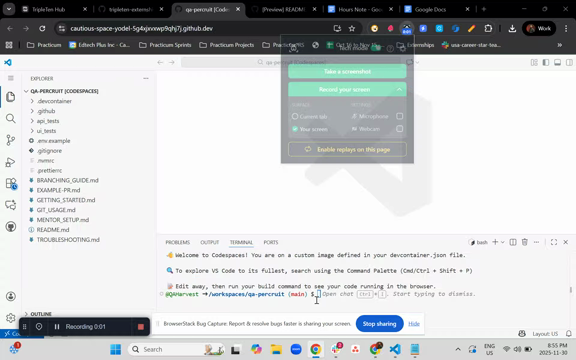
Task: Switch to the TERMINAL panel tab
Action: [241, 242]
